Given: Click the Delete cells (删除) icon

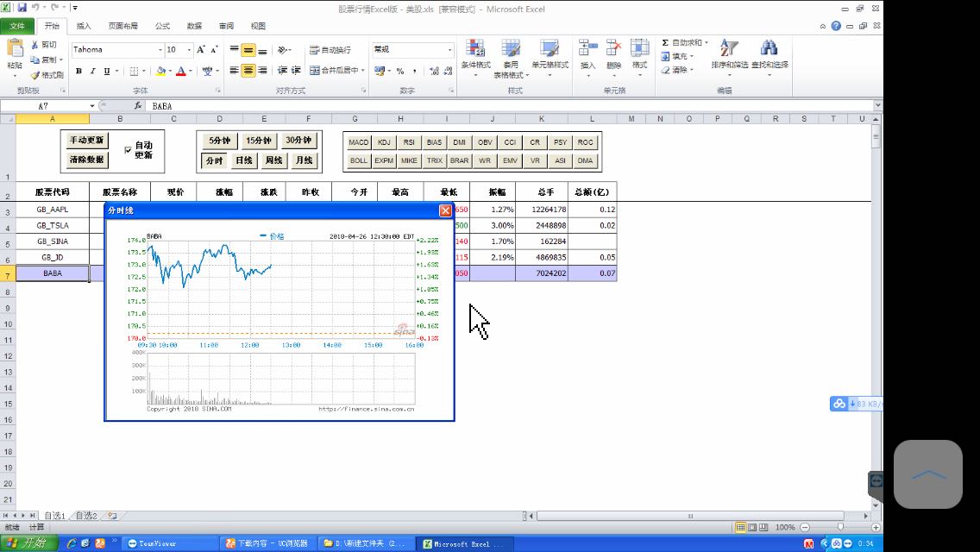Looking at the screenshot, I should tap(613, 49).
